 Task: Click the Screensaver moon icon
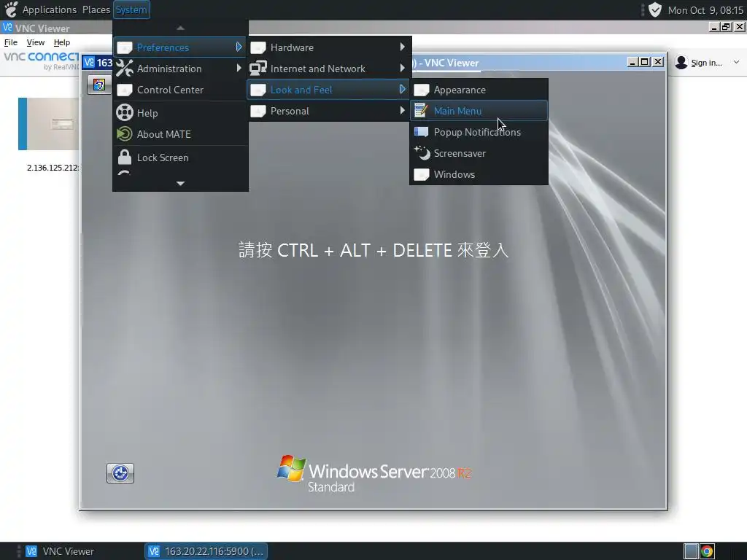[x=422, y=153]
